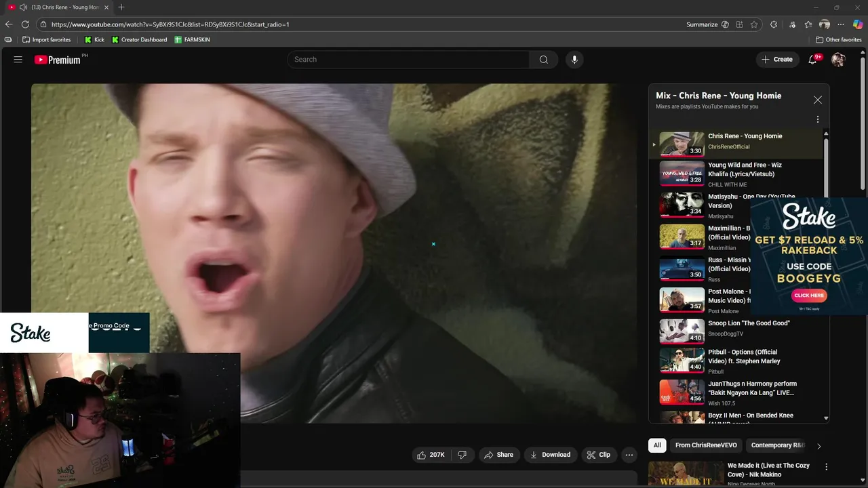Screen dimensions: 868x488
Task: Open Favorites list icon in toolbar
Action: (x=808, y=24)
